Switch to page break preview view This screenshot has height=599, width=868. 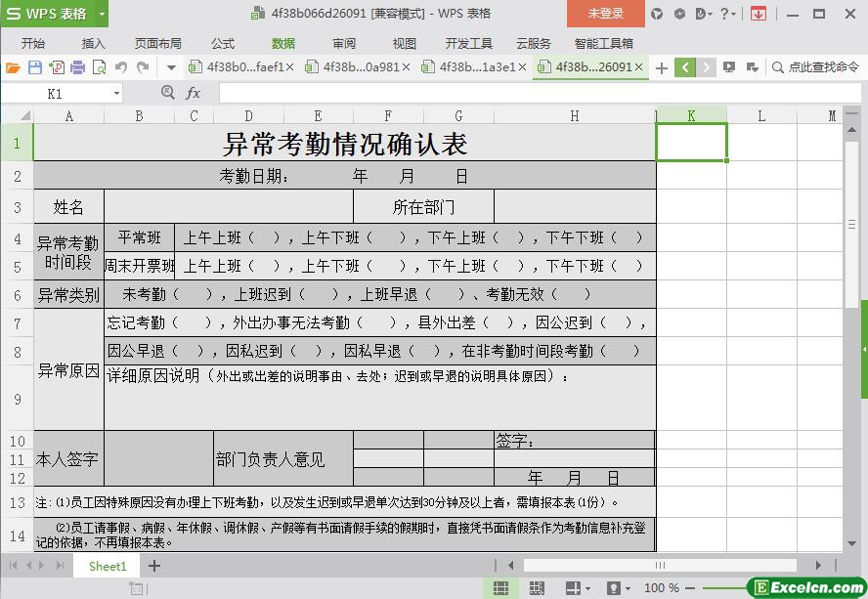pyautogui.click(x=536, y=588)
